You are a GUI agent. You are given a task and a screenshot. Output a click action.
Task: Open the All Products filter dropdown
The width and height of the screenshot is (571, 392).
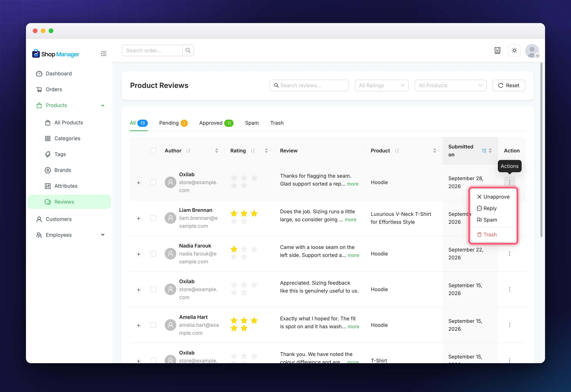450,85
